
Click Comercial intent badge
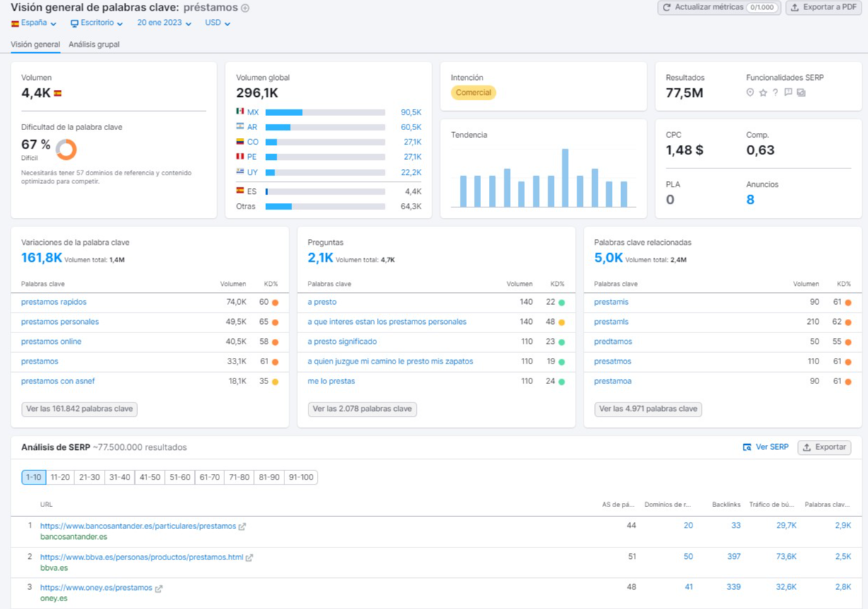point(473,93)
